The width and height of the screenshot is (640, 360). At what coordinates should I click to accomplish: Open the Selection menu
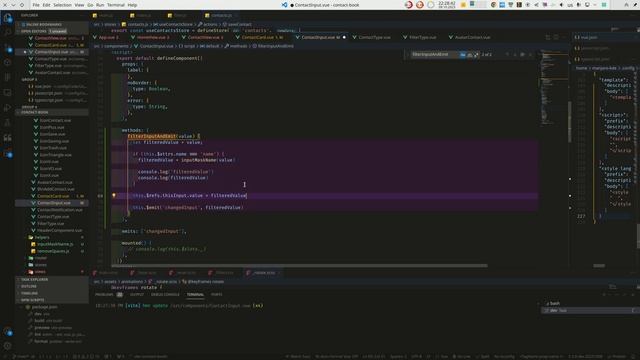coord(62,5)
